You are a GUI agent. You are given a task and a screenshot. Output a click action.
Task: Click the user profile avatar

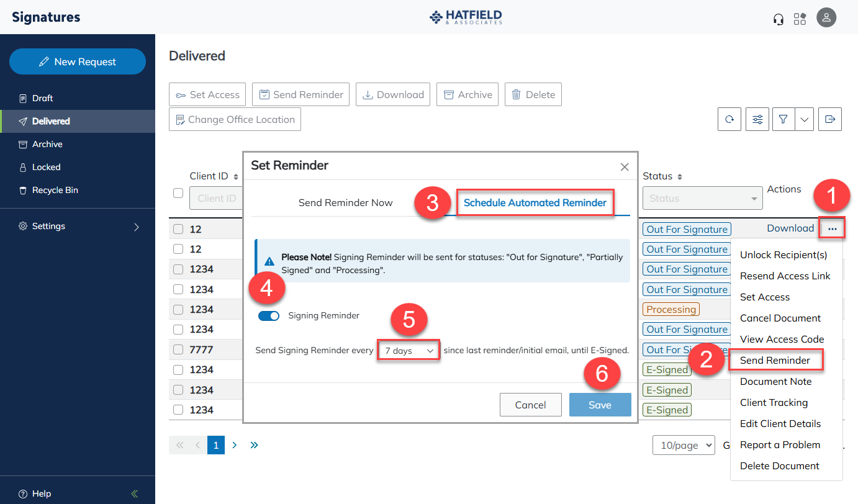point(826,17)
